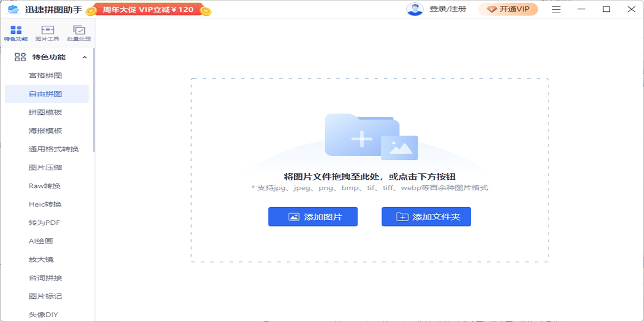Click the 登录/注册 link

click(x=448, y=9)
